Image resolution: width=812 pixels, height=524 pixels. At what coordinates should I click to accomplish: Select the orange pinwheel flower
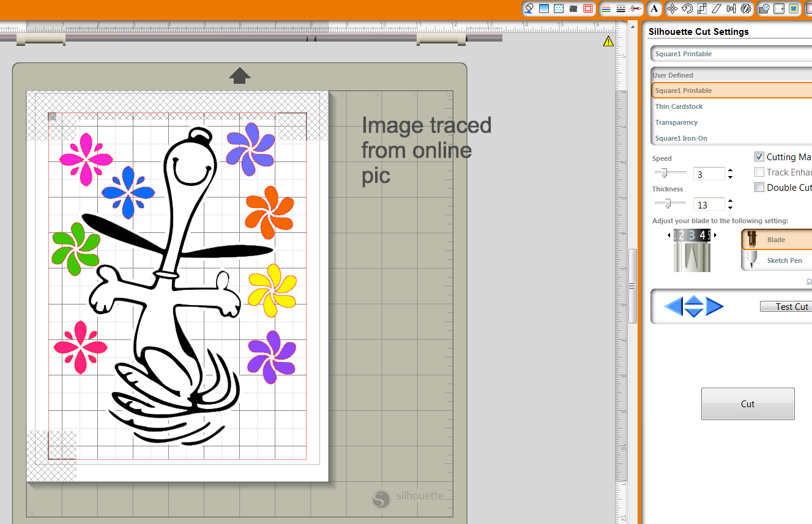click(269, 212)
